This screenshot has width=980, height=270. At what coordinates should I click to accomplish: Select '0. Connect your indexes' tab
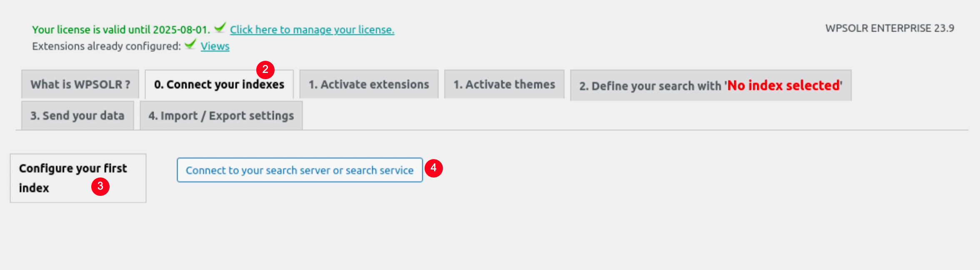tap(219, 84)
